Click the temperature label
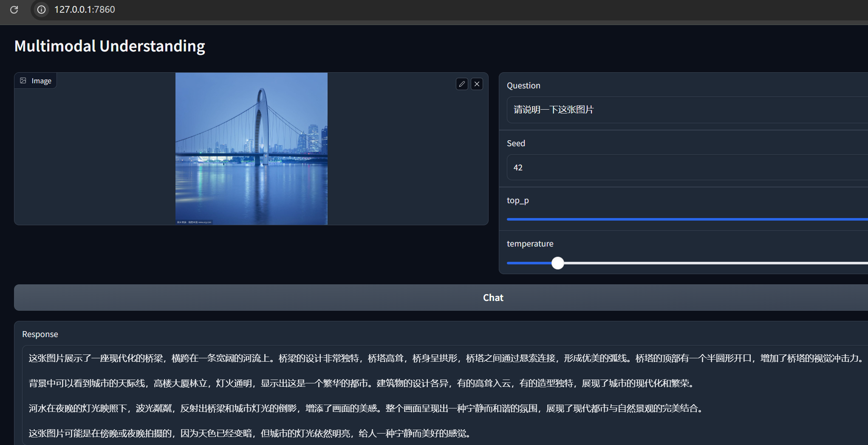The width and height of the screenshot is (868, 445). (x=530, y=244)
